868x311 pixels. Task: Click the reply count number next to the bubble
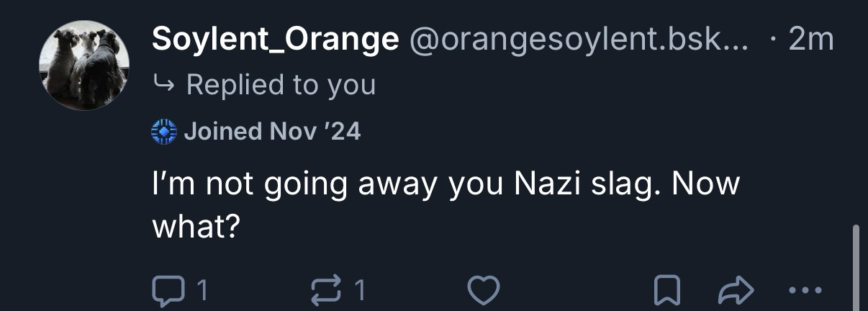tap(202, 291)
